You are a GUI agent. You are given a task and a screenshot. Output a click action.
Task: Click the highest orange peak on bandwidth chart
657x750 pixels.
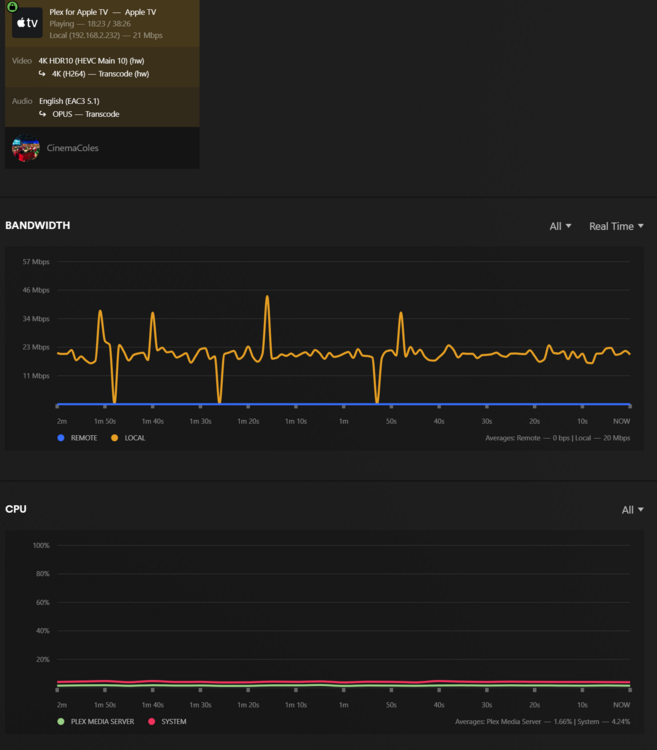267,298
